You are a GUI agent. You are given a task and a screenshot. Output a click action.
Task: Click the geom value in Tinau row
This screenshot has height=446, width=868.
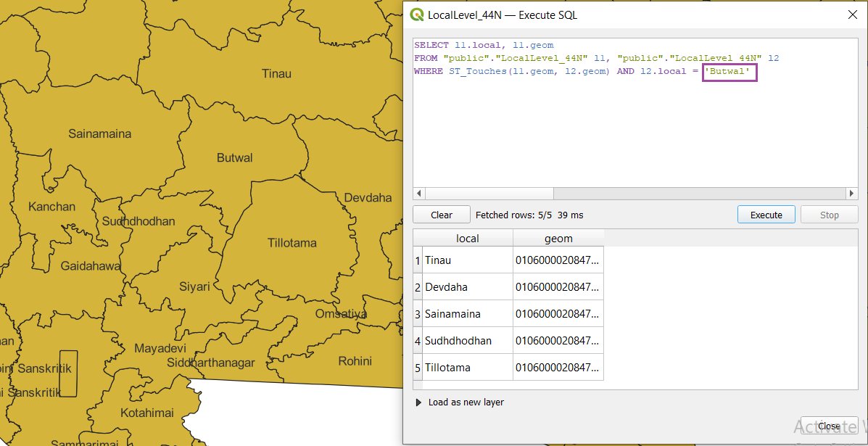coord(558,260)
